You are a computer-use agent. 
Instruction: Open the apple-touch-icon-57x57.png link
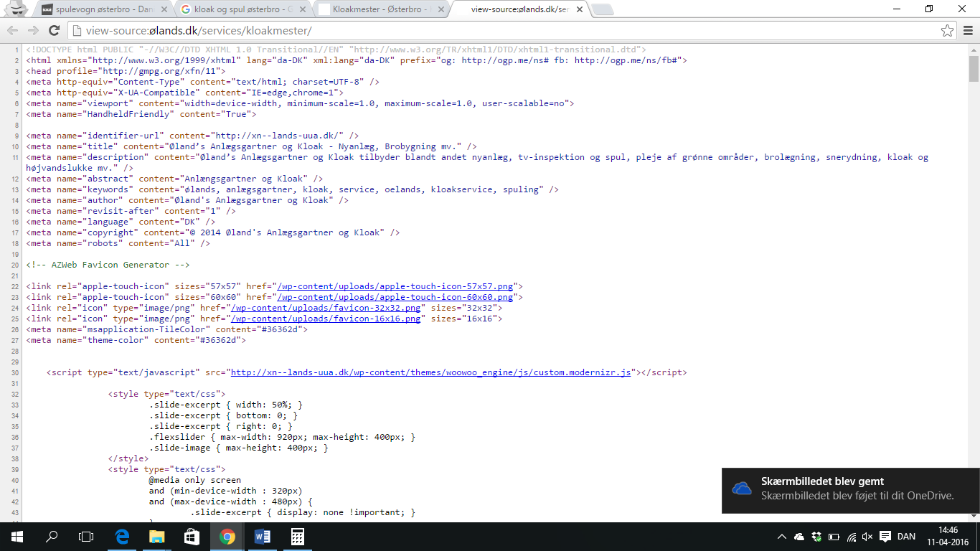[x=395, y=286]
